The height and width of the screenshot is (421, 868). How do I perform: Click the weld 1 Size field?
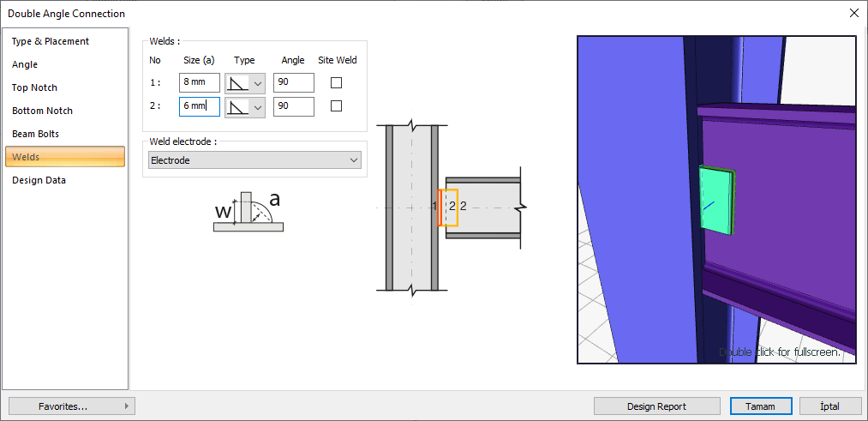(199, 83)
